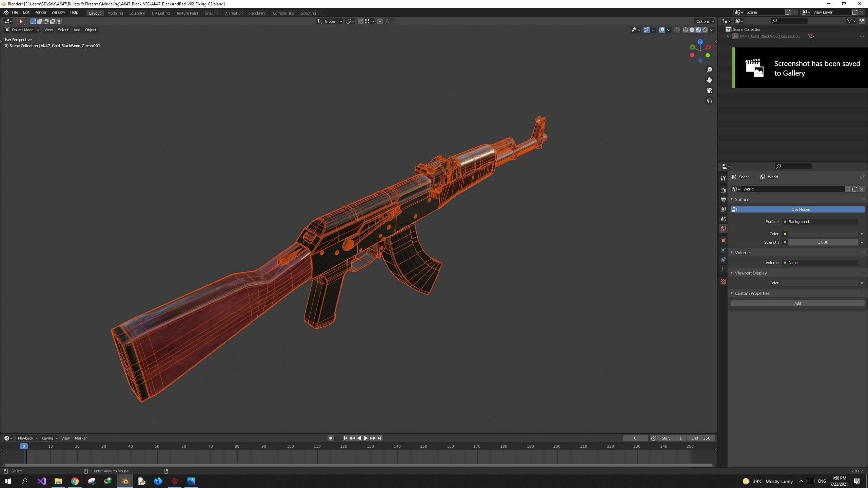Toggle snapping magnet icon
This screenshot has height=488, width=868.
pos(361,21)
